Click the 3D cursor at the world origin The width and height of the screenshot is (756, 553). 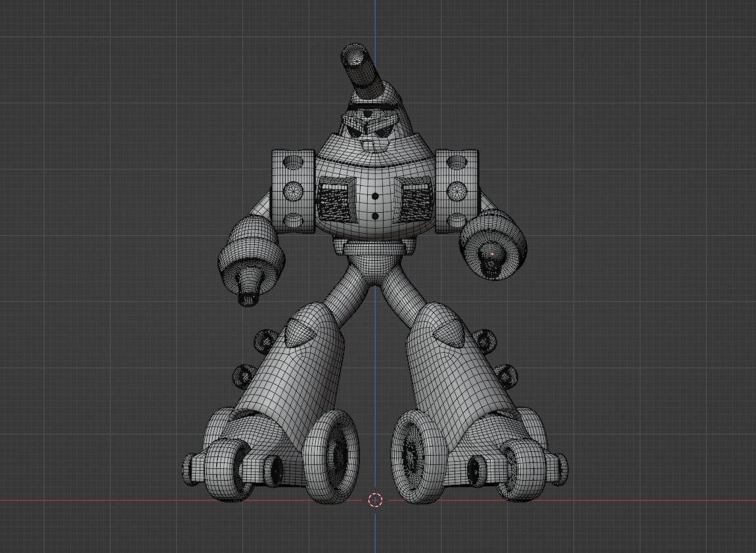pos(376,500)
